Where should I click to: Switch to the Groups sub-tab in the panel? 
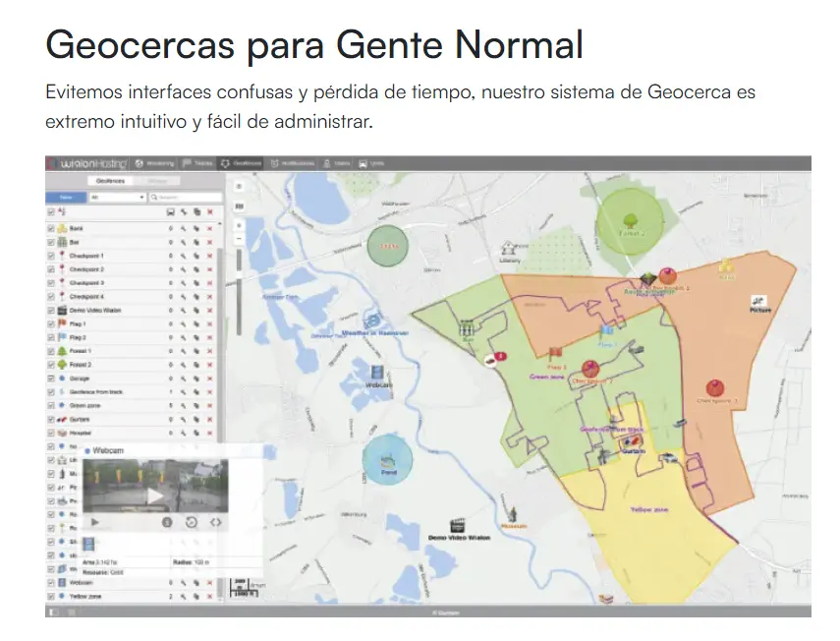(156, 181)
